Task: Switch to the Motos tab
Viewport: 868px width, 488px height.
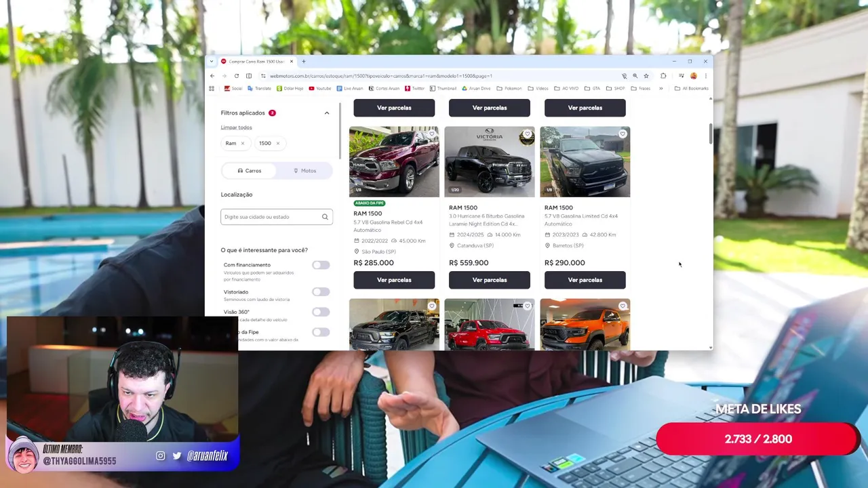Action: click(304, 171)
